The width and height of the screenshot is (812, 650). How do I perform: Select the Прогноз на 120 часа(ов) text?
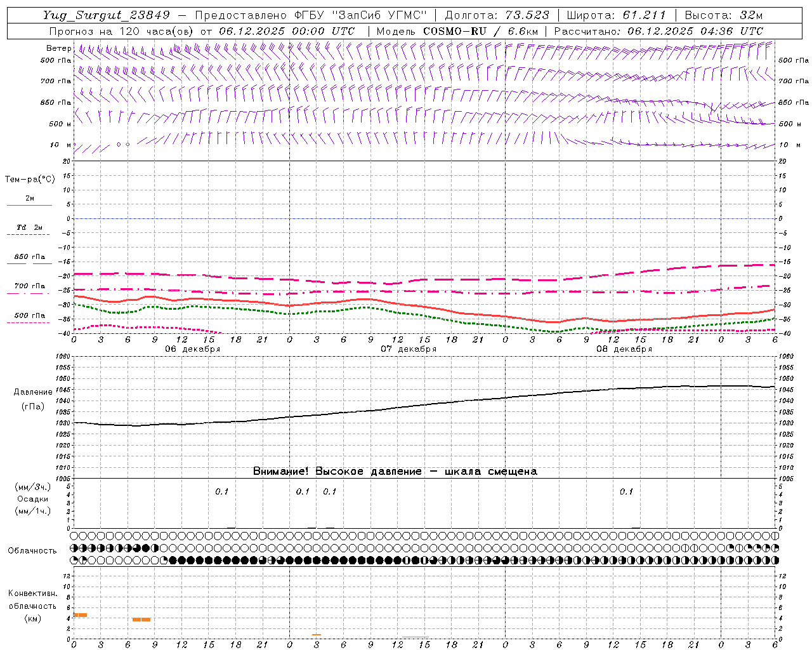[122, 31]
